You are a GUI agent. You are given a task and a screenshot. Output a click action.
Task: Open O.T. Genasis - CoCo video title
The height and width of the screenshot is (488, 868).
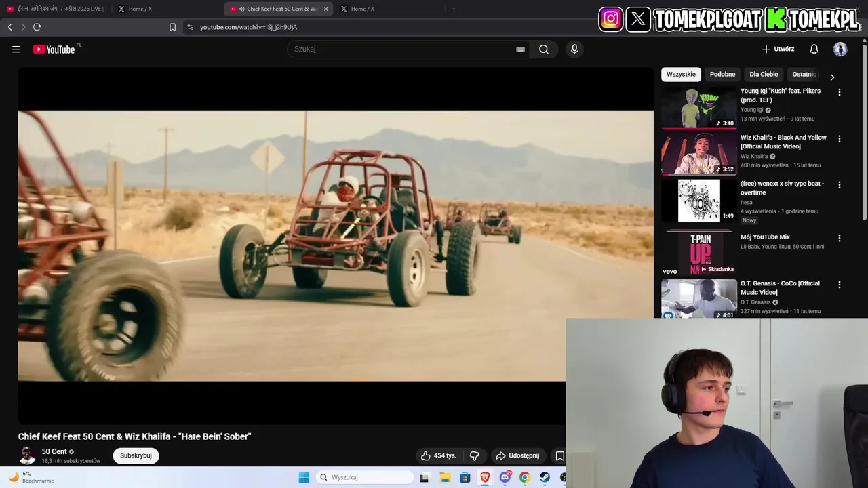click(780, 288)
